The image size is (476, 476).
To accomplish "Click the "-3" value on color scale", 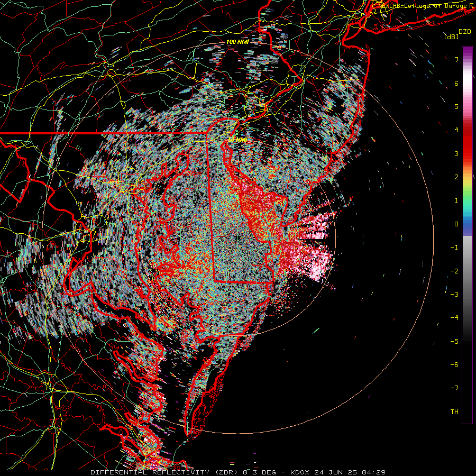I will coord(454,294).
